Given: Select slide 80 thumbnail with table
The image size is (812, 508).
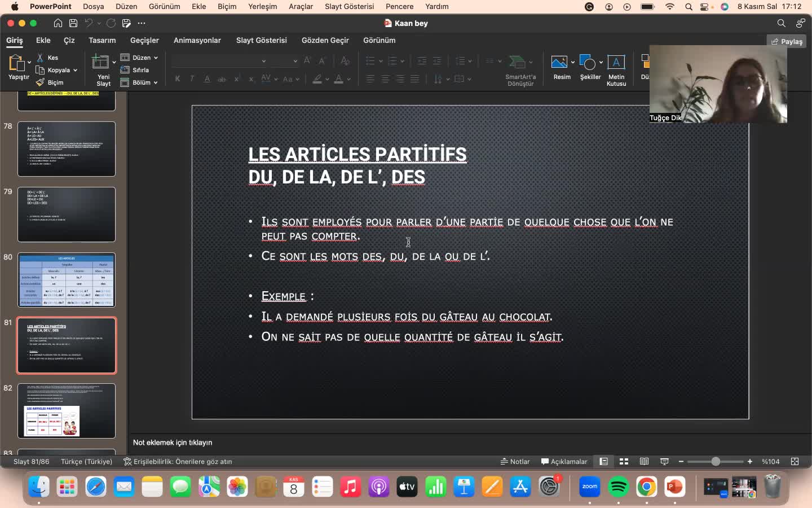Looking at the screenshot, I should (67, 280).
